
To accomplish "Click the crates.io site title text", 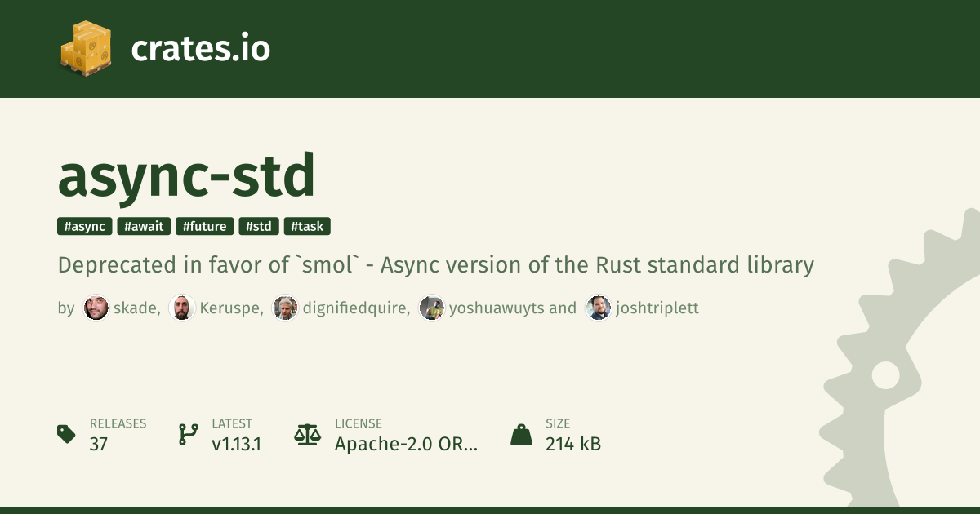I will (200, 49).
